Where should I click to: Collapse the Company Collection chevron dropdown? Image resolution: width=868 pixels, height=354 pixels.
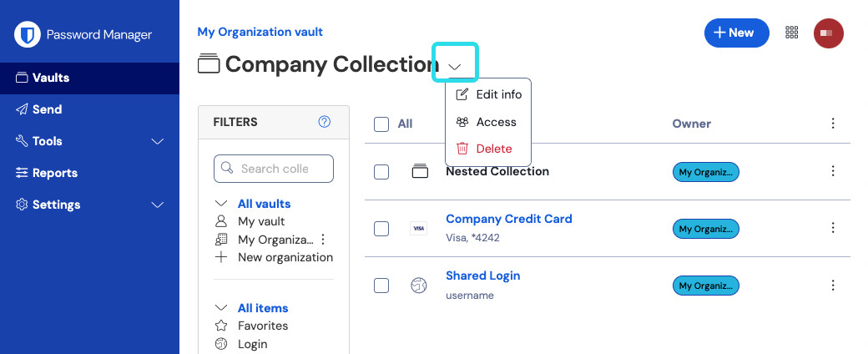(455, 64)
